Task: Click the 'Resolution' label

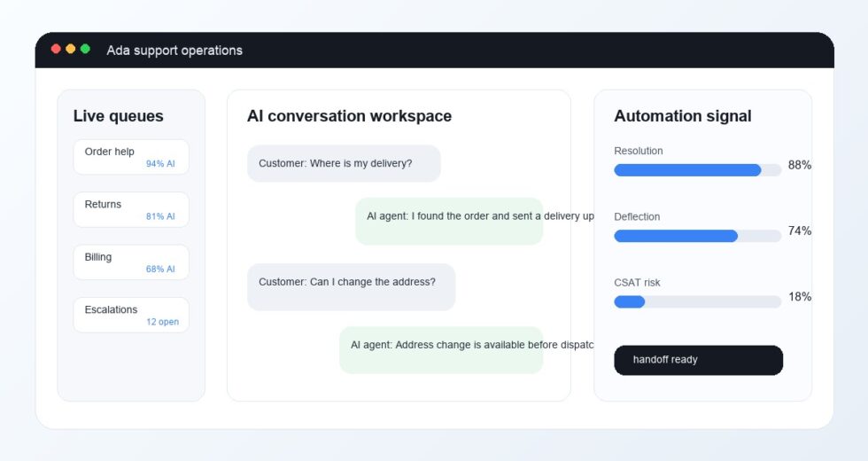Action: coord(639,151)
